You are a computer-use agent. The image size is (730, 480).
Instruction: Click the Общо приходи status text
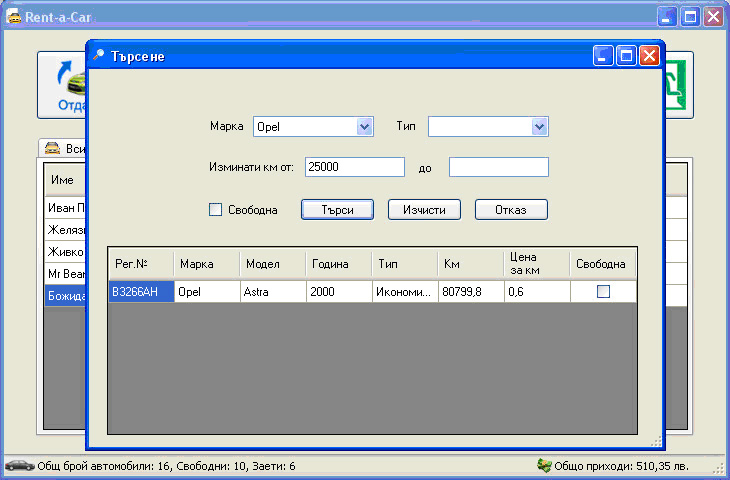(621, 466)
